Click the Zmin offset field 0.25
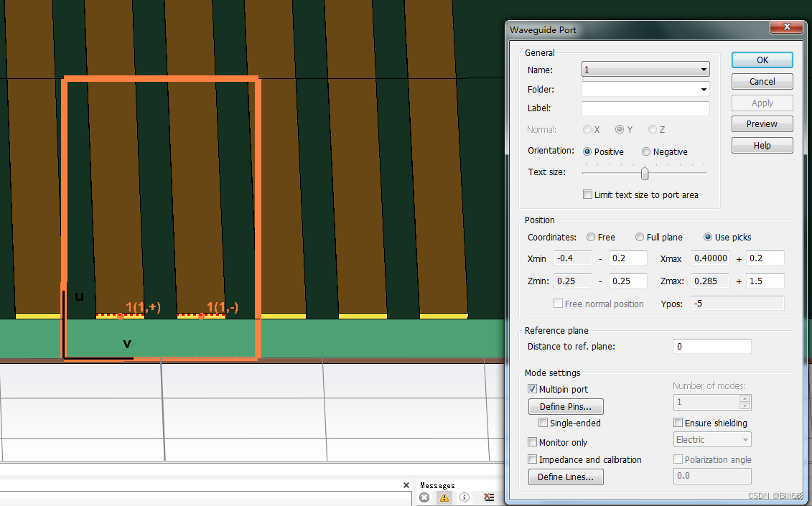 pyautogui.click(x=627, y=281)
